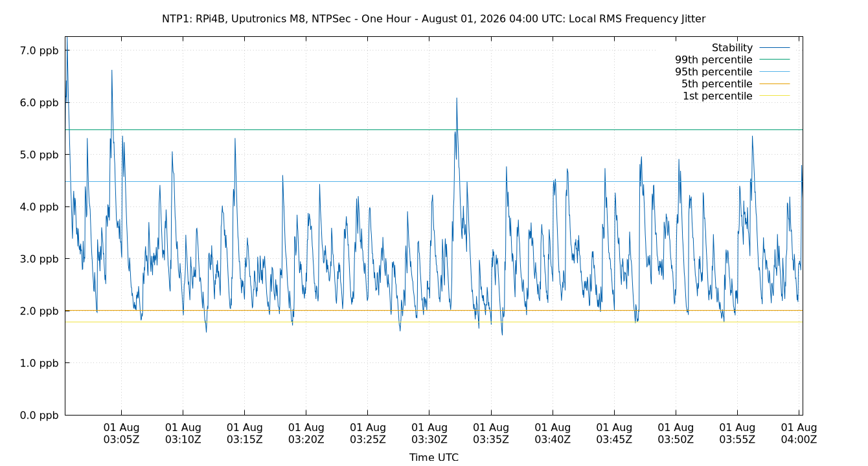
Task: Click the 5th percentile legend line sample
Action: click(774, 84)
